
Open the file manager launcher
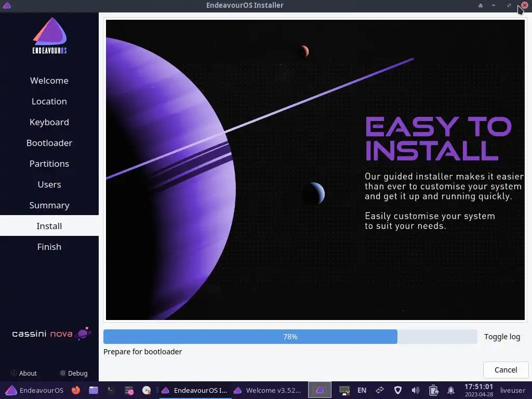94,390
